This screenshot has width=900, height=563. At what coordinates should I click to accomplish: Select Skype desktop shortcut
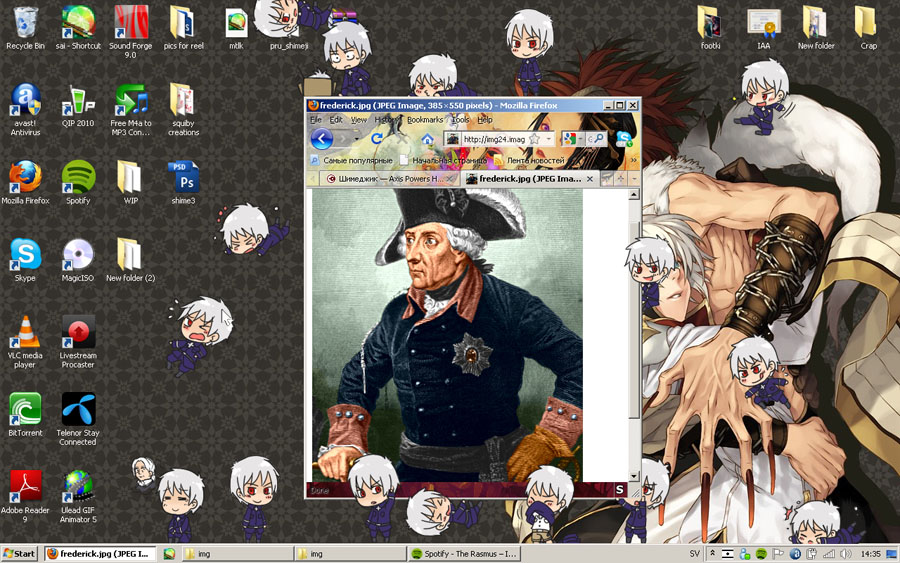pyautogui.click(x=25, y=259)
